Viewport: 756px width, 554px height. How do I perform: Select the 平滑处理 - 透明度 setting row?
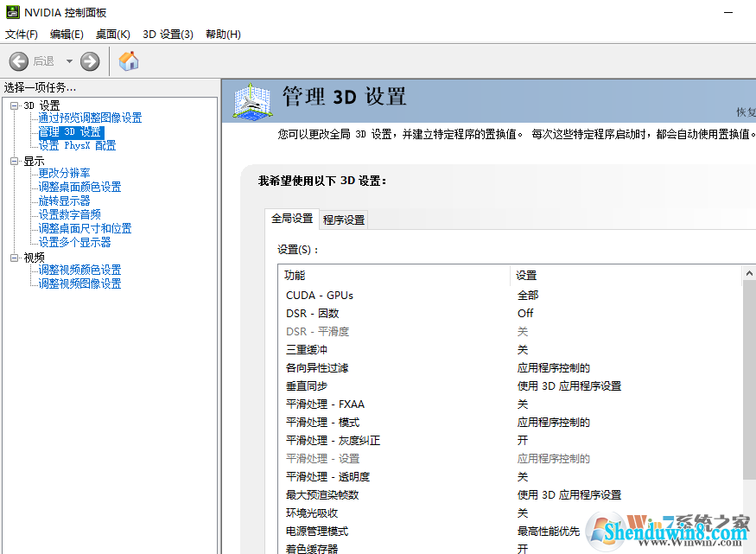coord(510,477)
